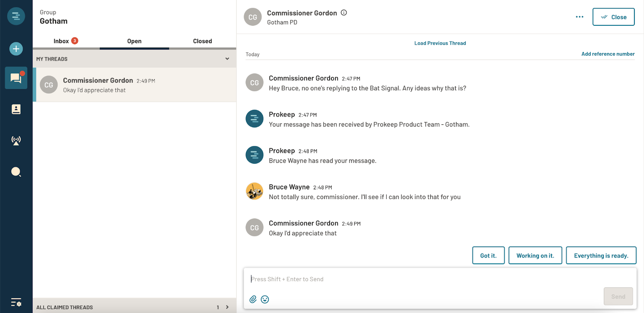Click Load Previous Thread link
The height and width of the screenshot is (313, 644).
point(440,43)
